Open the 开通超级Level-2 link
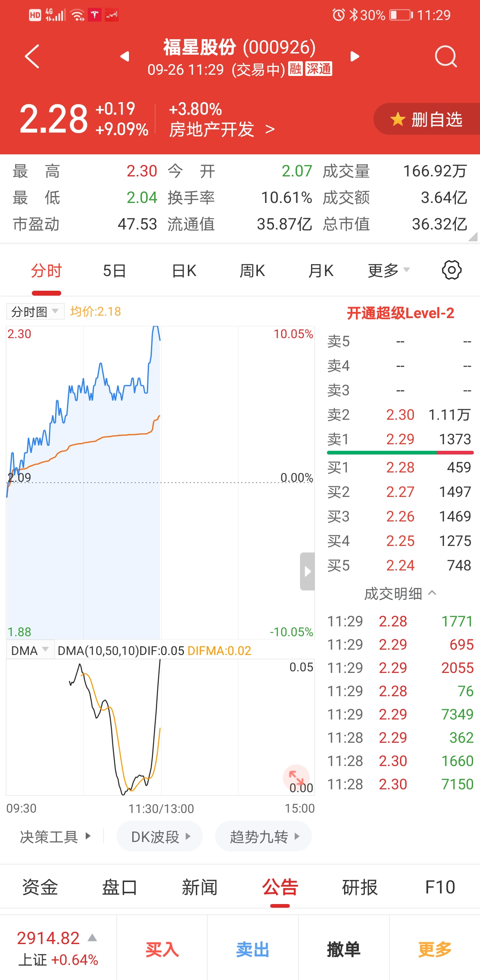The image size is (480, 980). point(400,313)
